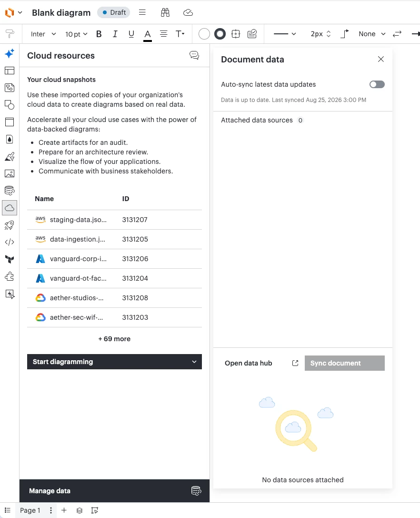Image resolution: width=420 pixels, height=518 pixels.
Task: Select the staging-data.json snapshot row
Action: 114,220
